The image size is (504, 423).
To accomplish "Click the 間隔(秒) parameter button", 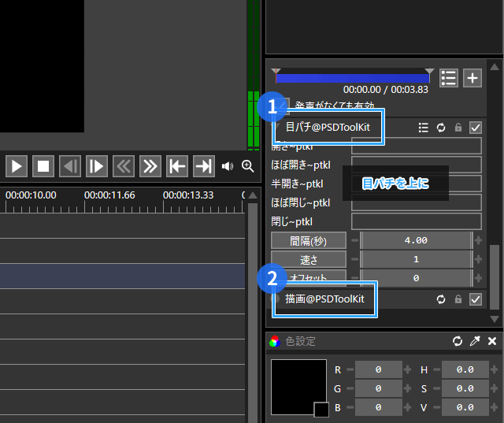I will pos(309,240).
